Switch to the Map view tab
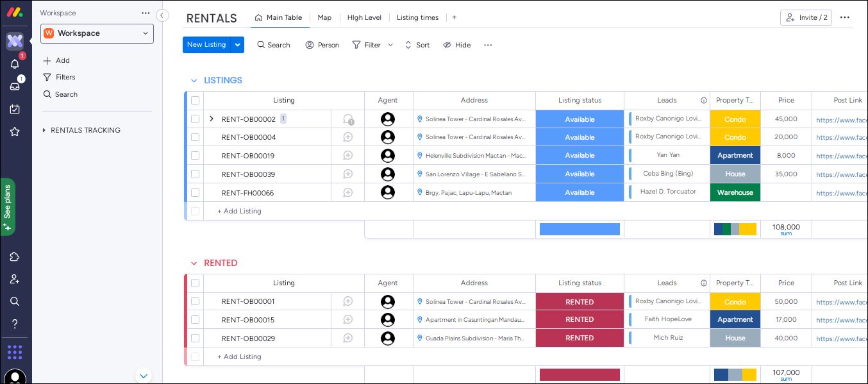Screen dimensions: 868x384 (x=324, y=17)
